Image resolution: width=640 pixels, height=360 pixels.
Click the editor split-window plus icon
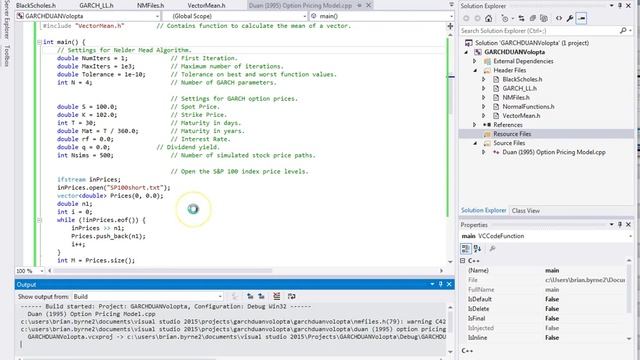(x=450, y=26)
